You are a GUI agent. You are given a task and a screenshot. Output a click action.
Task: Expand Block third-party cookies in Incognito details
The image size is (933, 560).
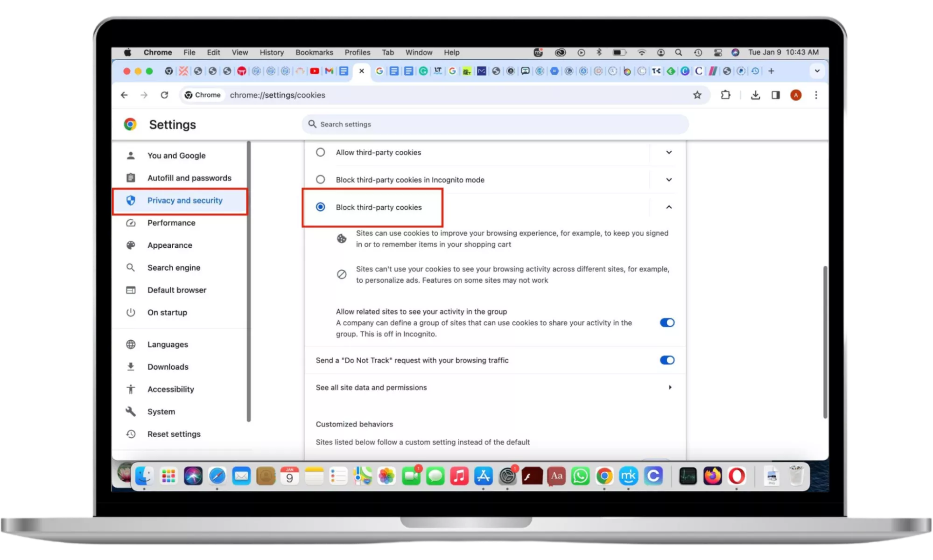click(669, 180)
